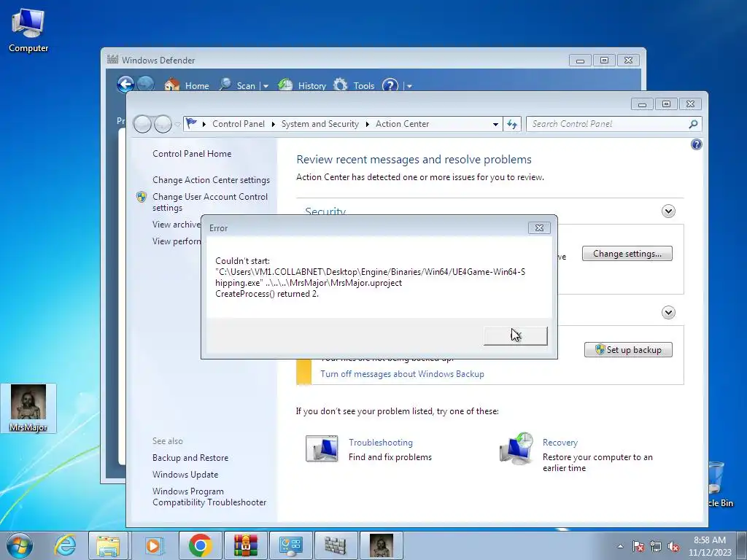Viewport: 747px width, 560px height.
Task: Click Action Center breadcrumb
Action: (402, 124)
